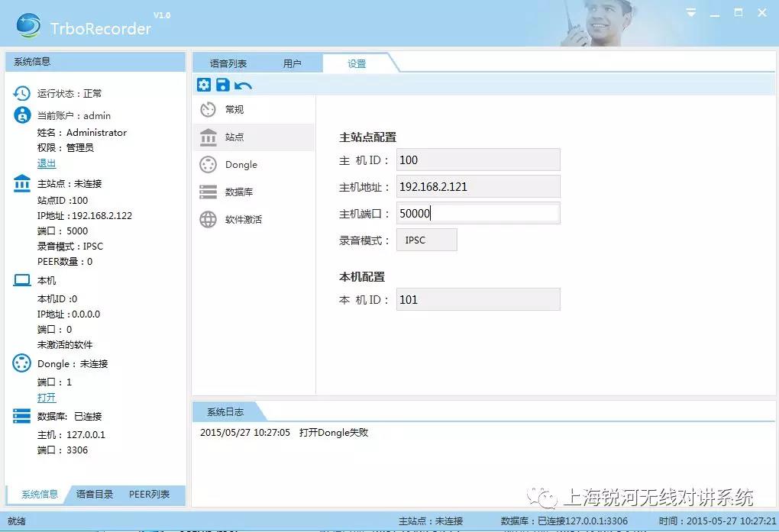779x532 pixels.
Task: Click the TrboRecorder logo icon
Action: (30, 26)
